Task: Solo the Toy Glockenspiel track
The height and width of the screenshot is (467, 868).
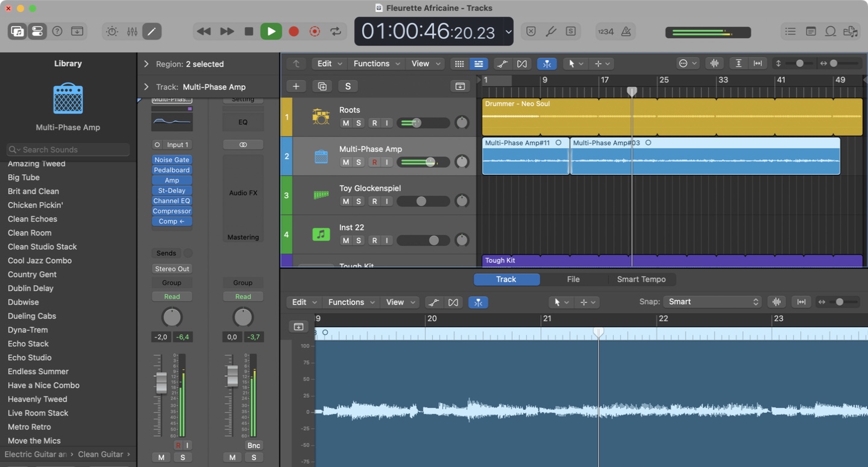Action: [359, 201]
